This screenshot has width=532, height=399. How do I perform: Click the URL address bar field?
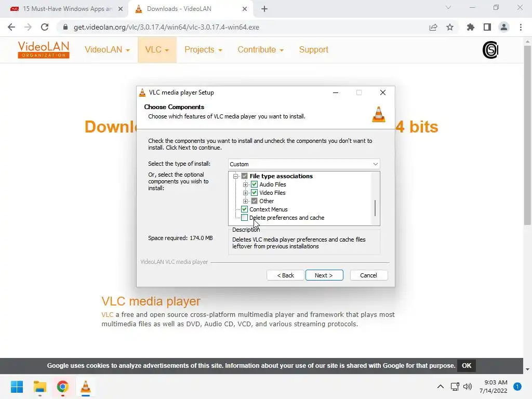pos(241,27)
